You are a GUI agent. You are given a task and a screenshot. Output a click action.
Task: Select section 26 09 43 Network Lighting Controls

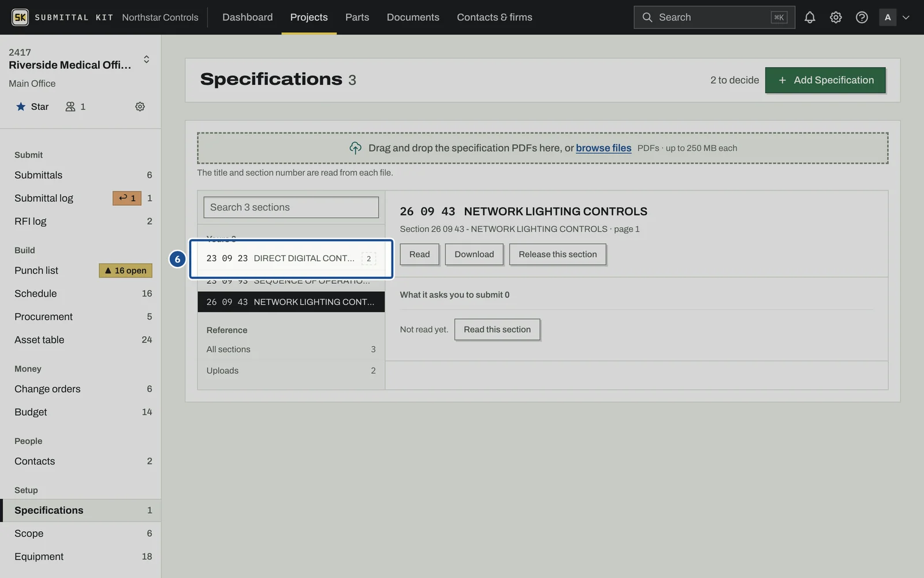tap(291, 302)
